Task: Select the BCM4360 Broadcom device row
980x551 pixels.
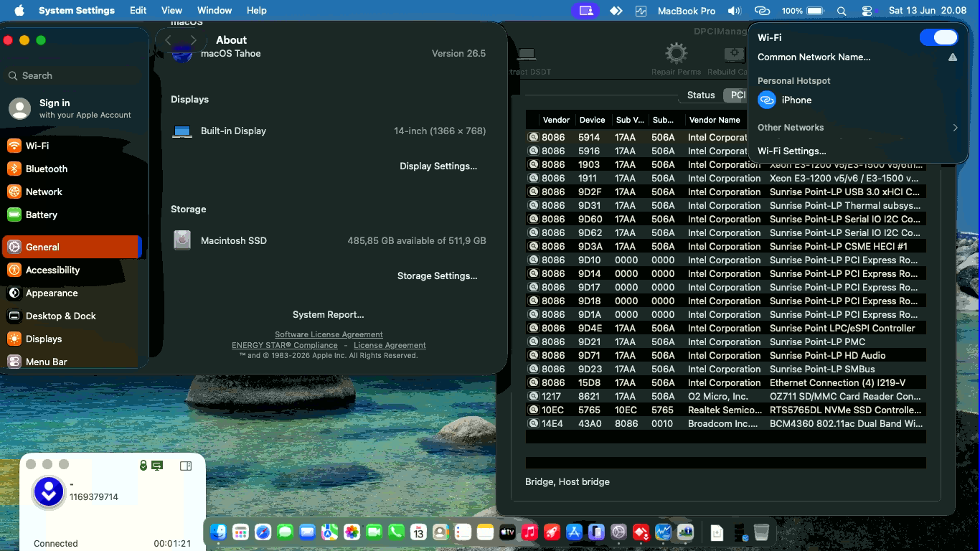Action: 725,423
